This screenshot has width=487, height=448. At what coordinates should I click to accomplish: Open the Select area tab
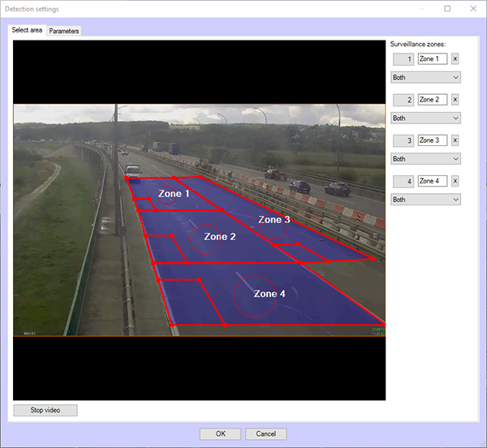[27, 30]
